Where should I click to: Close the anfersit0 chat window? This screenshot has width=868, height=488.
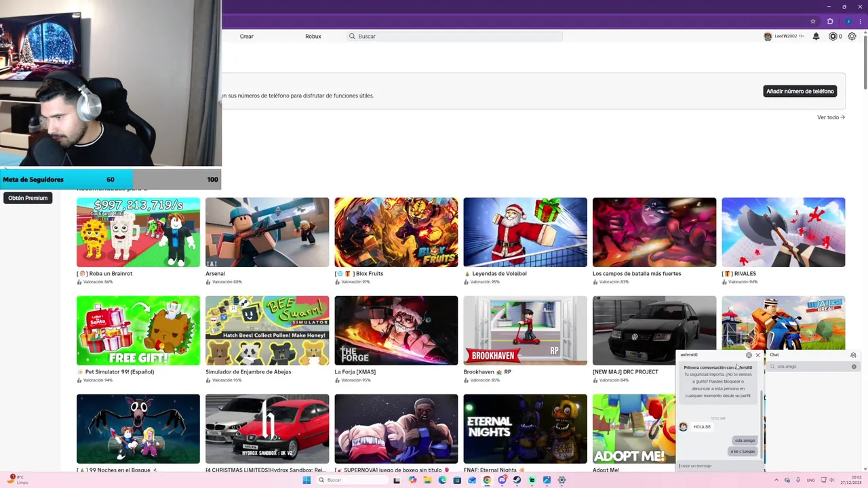(757, 355)
